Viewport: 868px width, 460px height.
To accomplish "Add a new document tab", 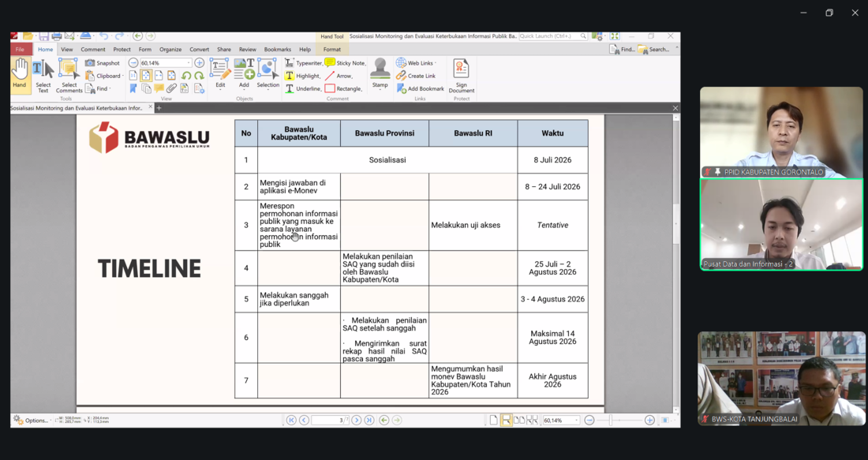I will point(159,108).
